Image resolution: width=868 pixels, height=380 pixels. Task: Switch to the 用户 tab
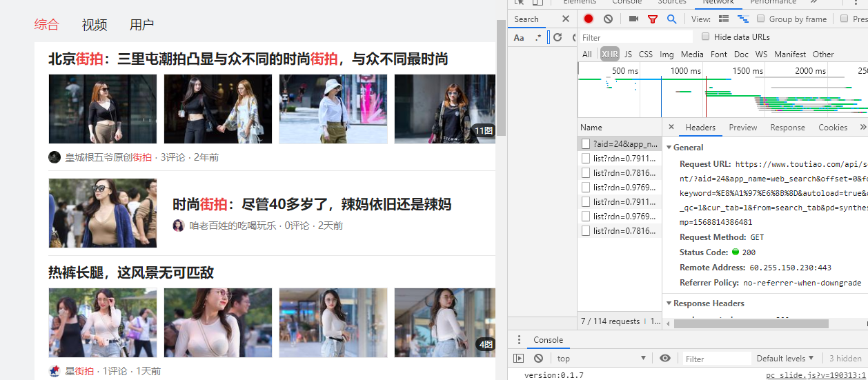(141, 25)
